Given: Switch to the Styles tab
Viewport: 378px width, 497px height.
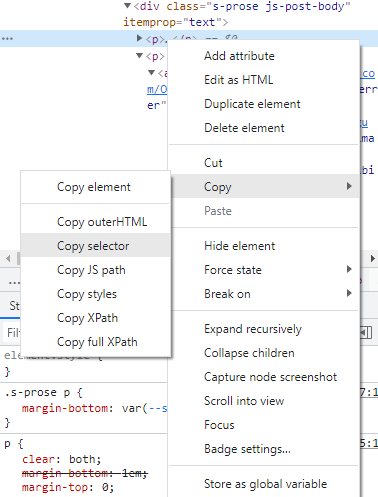Looking at the screenshot, I should (14, 306).
